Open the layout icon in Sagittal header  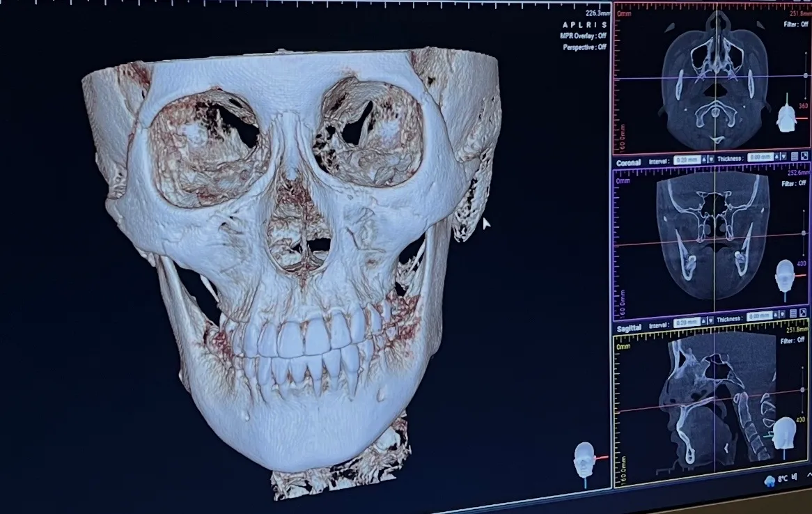pyautogui.click(x=793, y=313)
